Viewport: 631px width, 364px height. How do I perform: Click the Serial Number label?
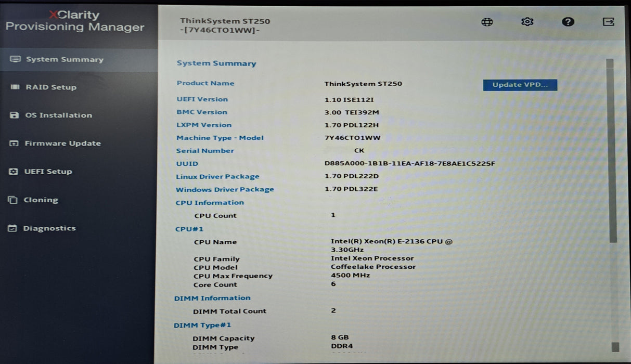click(x=205, y=151)
